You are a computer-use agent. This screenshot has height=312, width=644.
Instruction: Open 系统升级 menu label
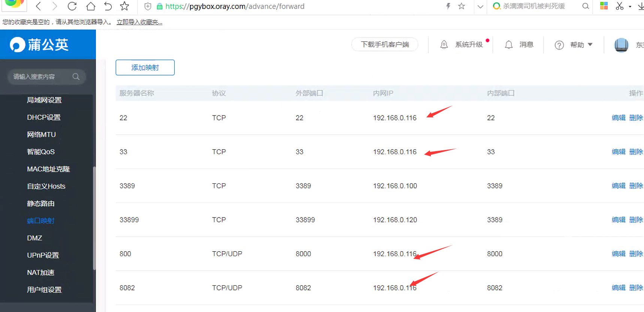469,45
